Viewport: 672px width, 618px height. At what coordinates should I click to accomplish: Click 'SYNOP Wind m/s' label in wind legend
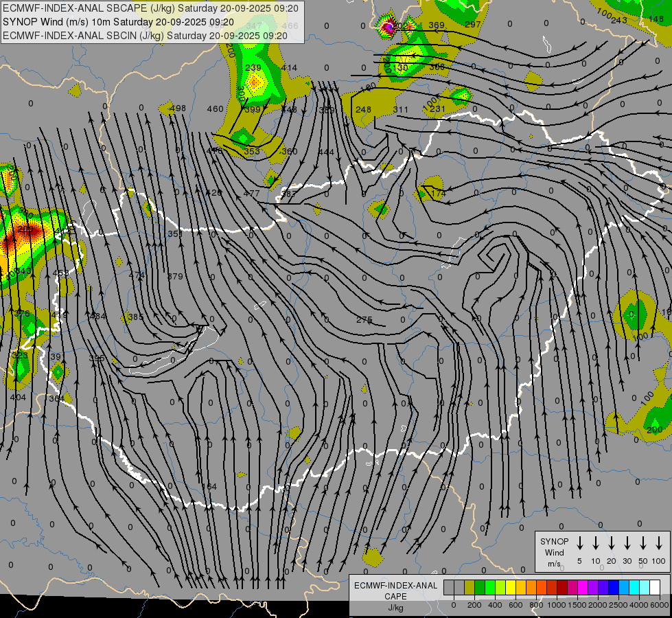(554, 552)
